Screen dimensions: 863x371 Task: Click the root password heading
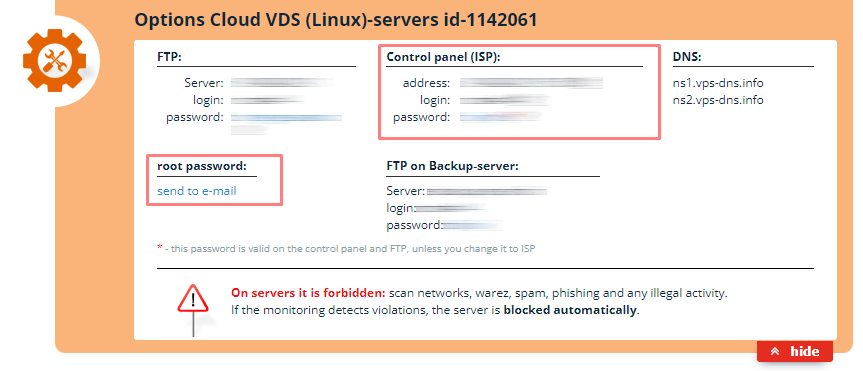click(202, 166)
